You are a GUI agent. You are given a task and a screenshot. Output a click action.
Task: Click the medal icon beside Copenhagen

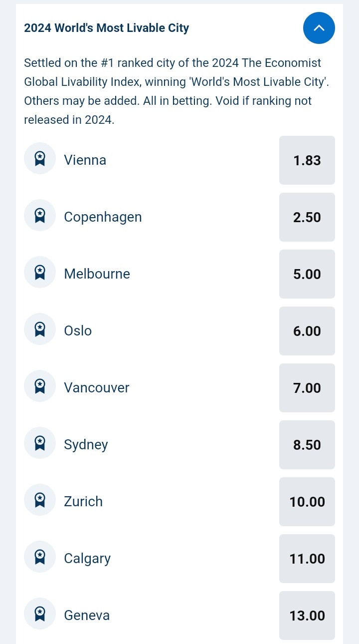coord(40,216)
